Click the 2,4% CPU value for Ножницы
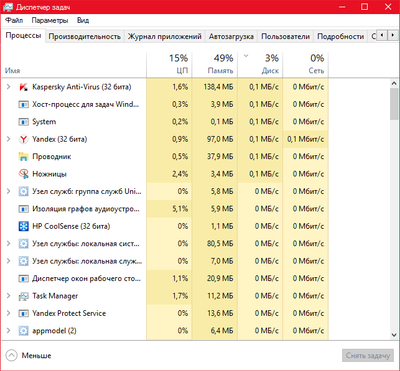 [180, 174]
